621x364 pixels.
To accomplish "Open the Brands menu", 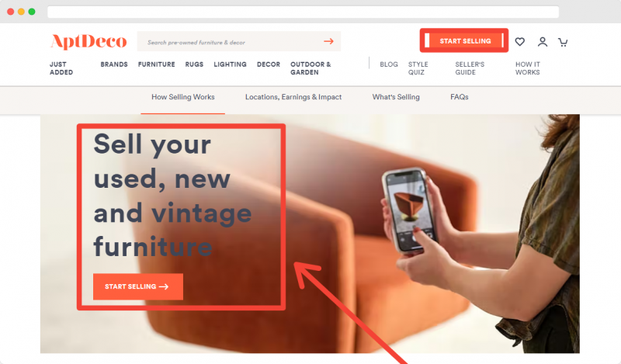I will 114,64.
